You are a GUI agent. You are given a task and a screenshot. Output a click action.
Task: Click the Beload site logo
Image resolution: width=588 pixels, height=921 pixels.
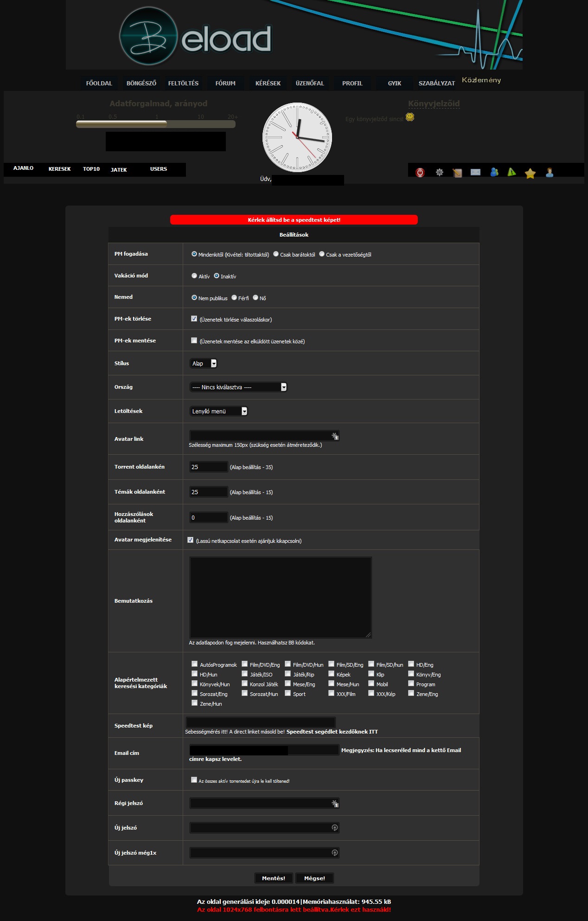pos(195,36)
